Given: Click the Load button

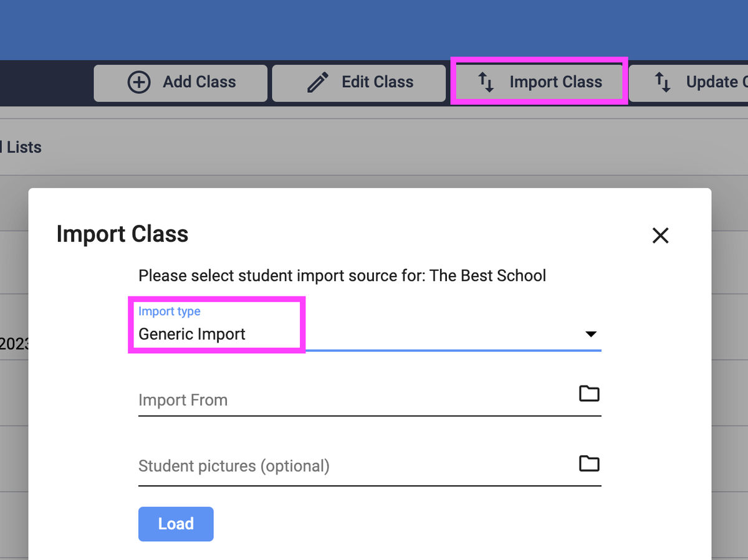Looking at the screenshot, I should tap(176, 524).
